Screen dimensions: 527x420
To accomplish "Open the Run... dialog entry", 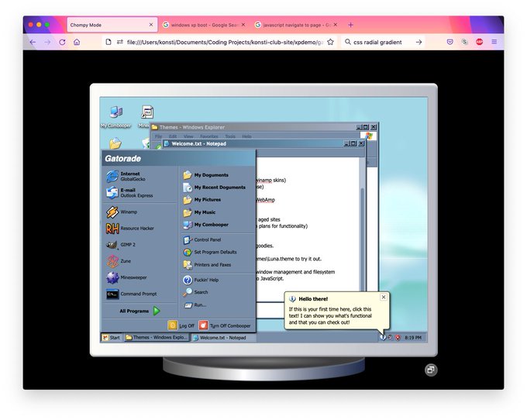I will coord(195,305).
